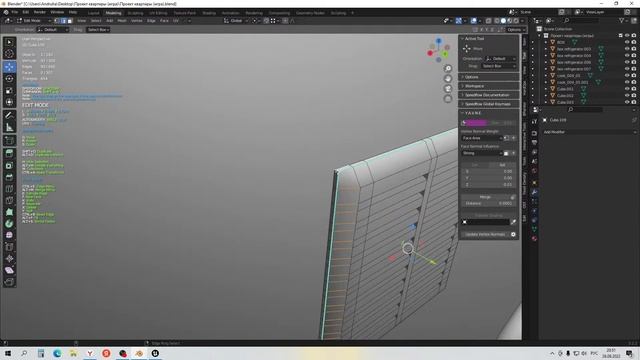The height and width of the screenshot is (360, 640).
Task: Select the Poly Build tool
Action: click(9, 212)
